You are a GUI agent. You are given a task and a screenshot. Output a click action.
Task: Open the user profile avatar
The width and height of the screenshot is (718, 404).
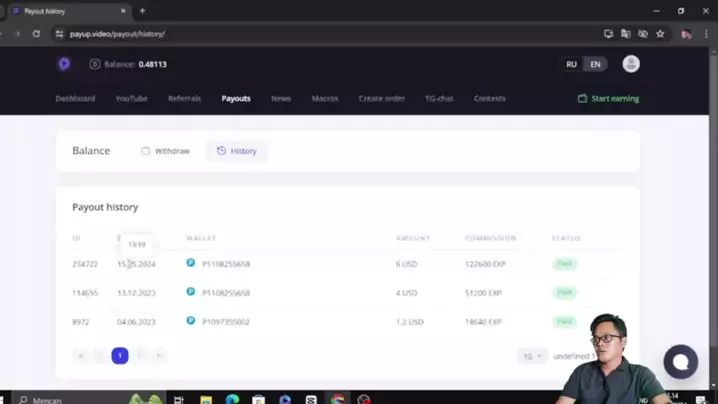coord(630,64)
